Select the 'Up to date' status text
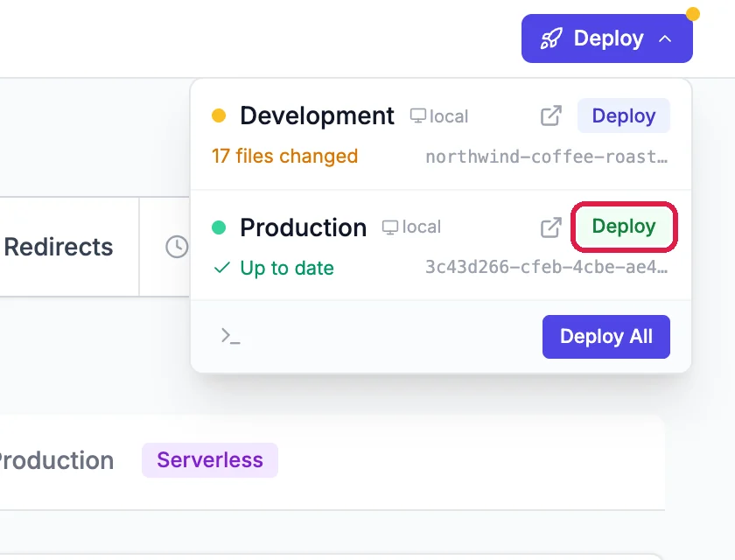 click(x=287, y=268)
